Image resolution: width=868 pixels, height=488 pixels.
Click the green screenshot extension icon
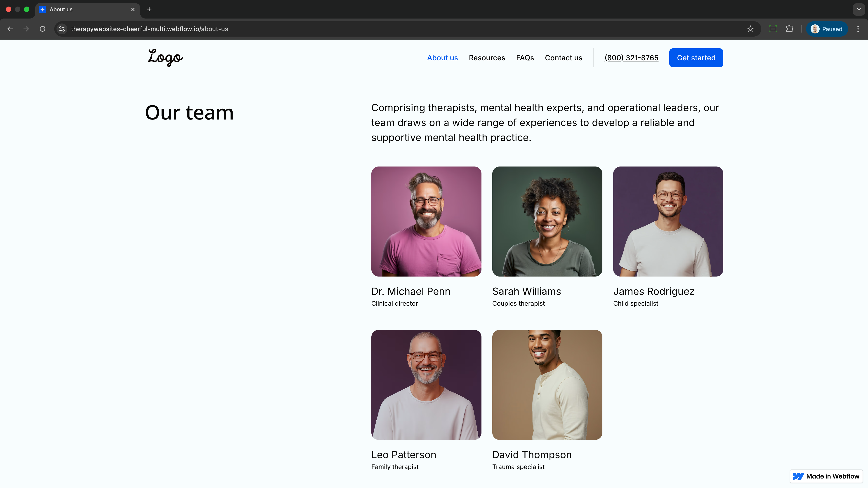(x=773, y=29)
